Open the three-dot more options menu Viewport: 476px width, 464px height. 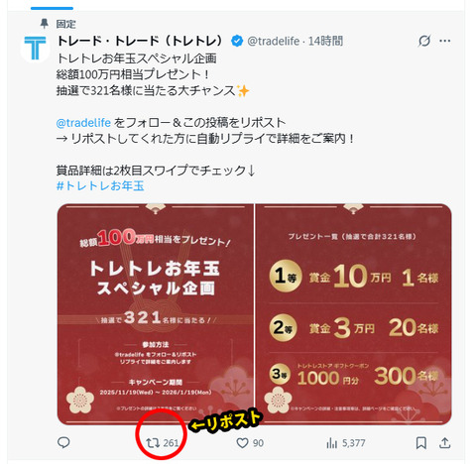[x=445, y=41]
